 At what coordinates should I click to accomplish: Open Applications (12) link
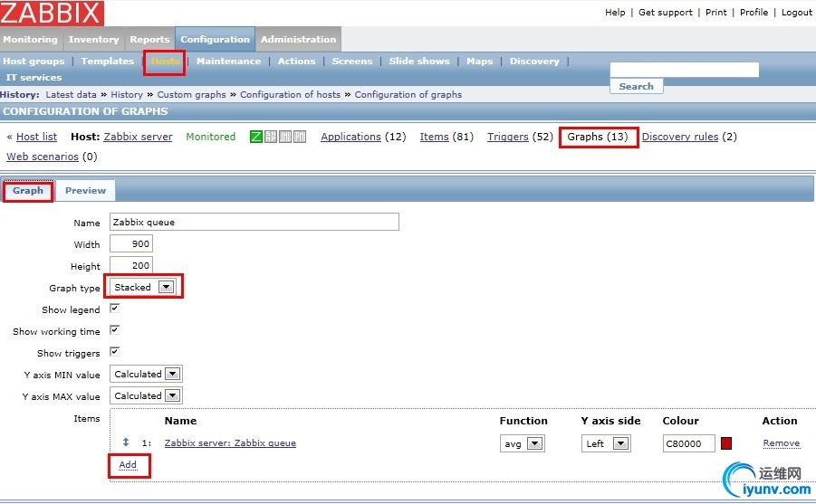click(x=350, y=137)
